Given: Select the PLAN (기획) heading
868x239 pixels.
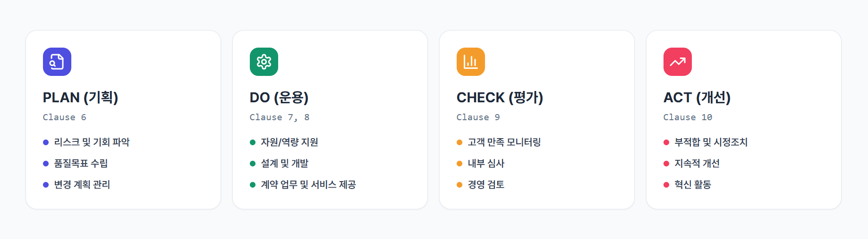Looking at the screenshot, I should (81, 98).
